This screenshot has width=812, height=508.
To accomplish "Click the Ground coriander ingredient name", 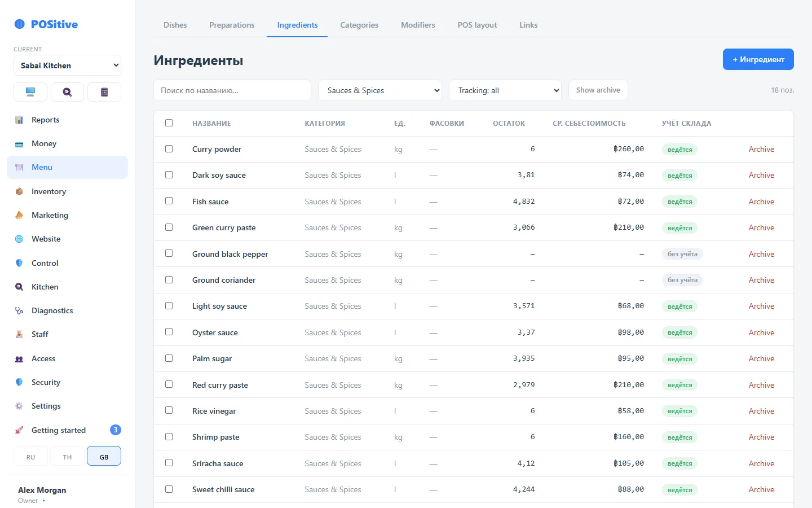I will [224, 280].
